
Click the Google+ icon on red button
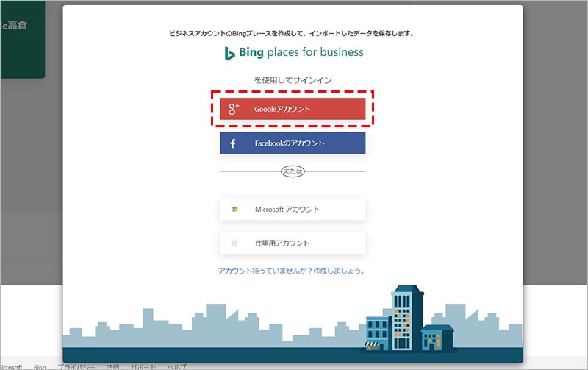(x=234, y=109)
